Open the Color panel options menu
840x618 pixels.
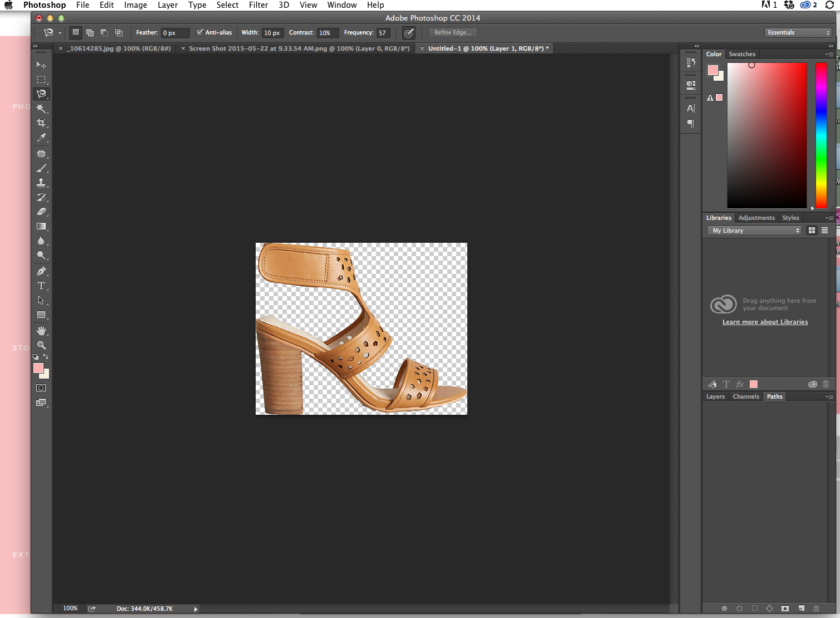click(829, 54)
